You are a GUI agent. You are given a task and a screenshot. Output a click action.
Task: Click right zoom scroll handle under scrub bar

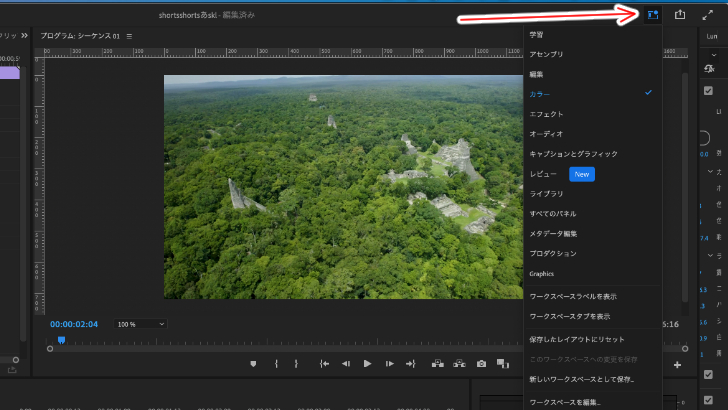tap(685, 349)
